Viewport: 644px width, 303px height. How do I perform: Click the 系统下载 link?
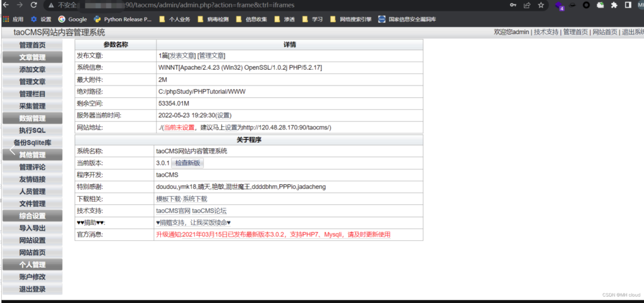pyautogui.click(x=195, y=199)
